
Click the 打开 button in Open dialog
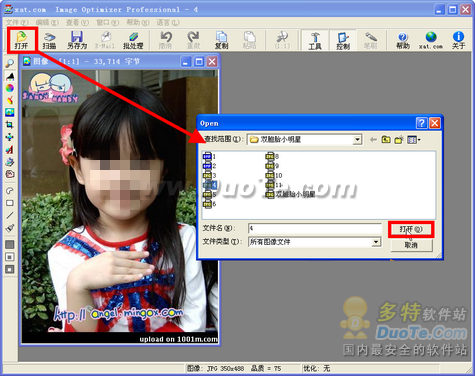tap(411, 229)
